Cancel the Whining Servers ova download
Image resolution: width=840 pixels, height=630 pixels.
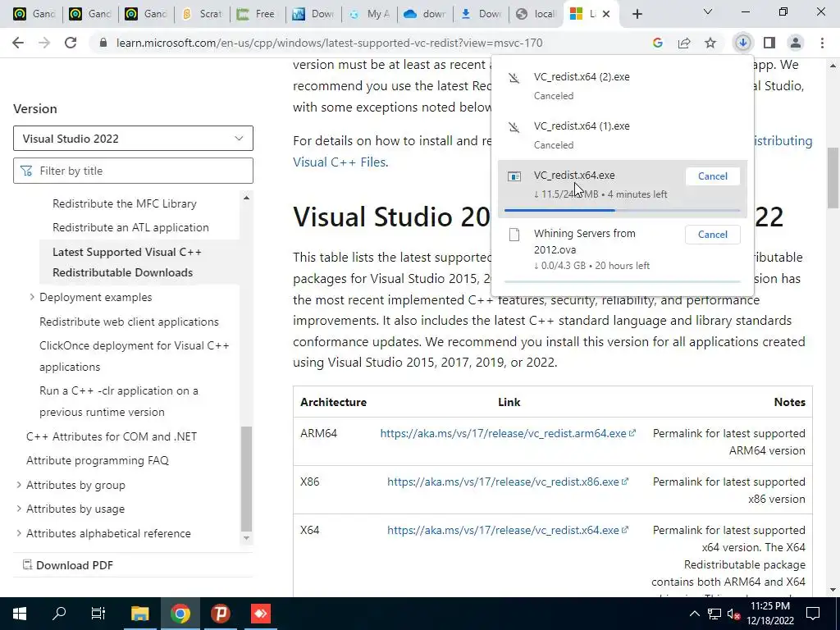(713, 235)
